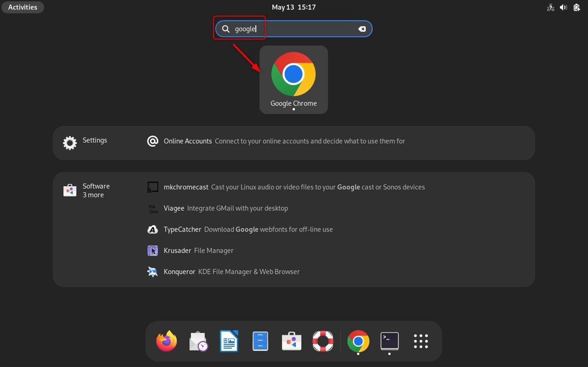Clear the search field text
This screenshot has width=588, height=367.
(362, 29)
